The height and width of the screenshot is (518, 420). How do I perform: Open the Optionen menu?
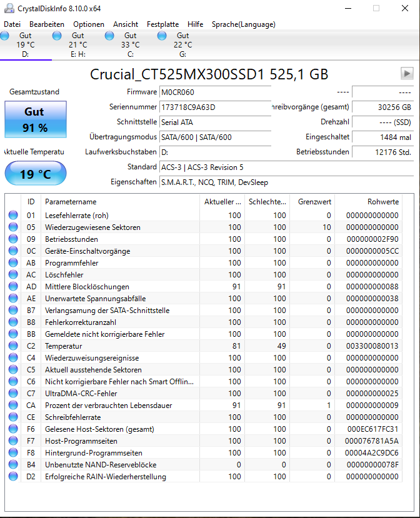(x=89, y=24)
